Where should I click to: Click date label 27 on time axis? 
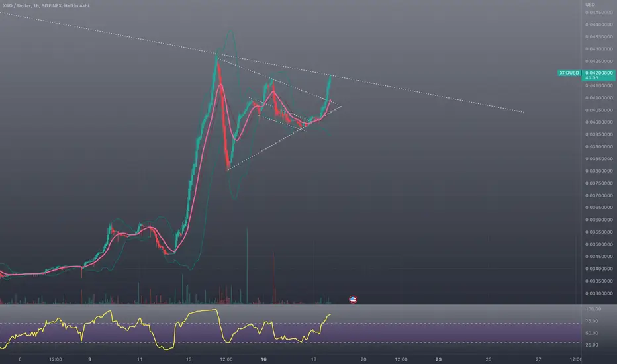point(538,359)
